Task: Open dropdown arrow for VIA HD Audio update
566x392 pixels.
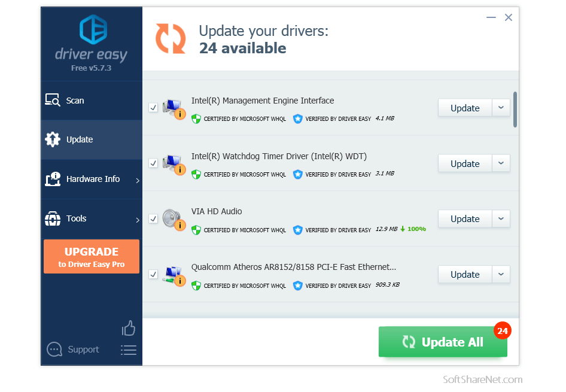Action: (x=501, y=218)
